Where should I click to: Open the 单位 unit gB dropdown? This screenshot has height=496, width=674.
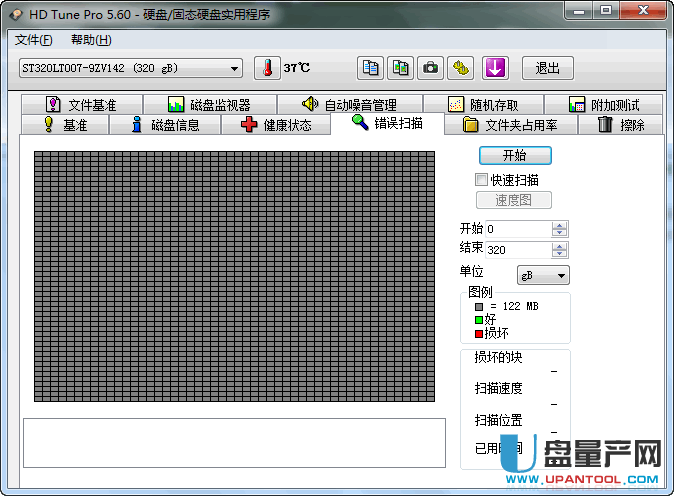543,275
